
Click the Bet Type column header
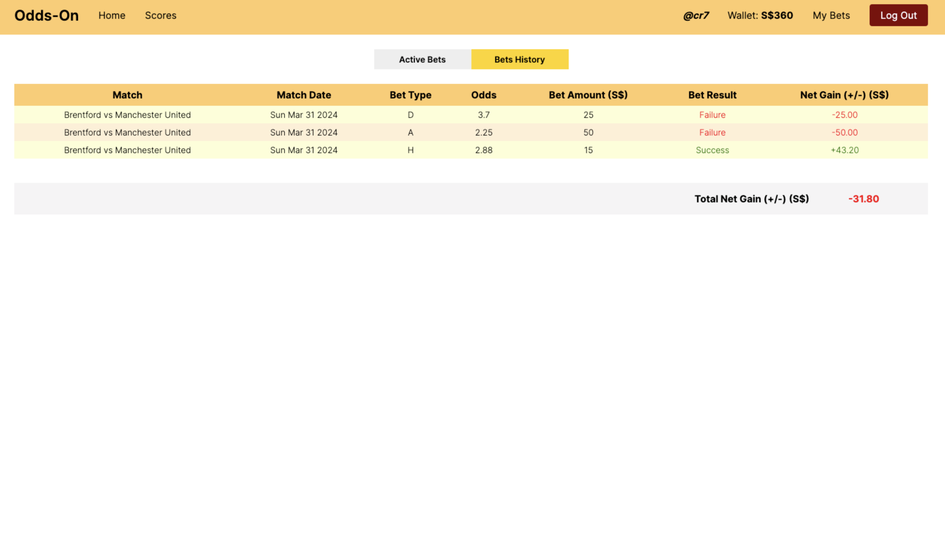410,95
